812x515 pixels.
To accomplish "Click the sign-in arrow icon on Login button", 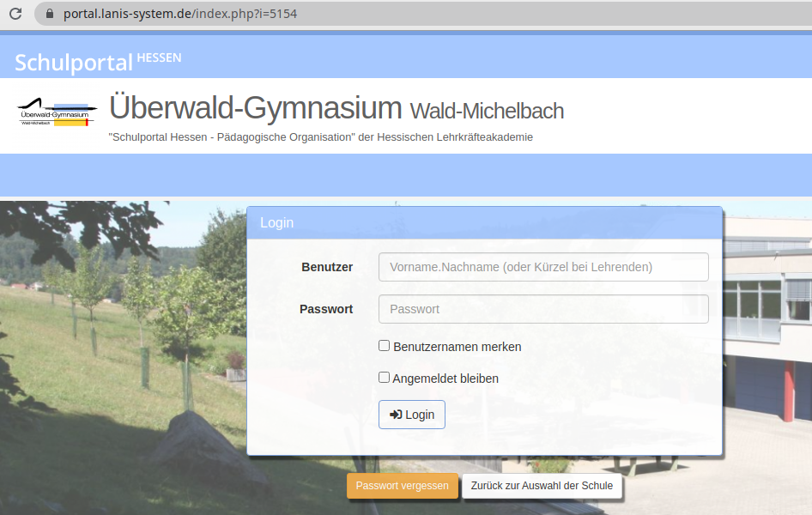I will tap(396, 415).
